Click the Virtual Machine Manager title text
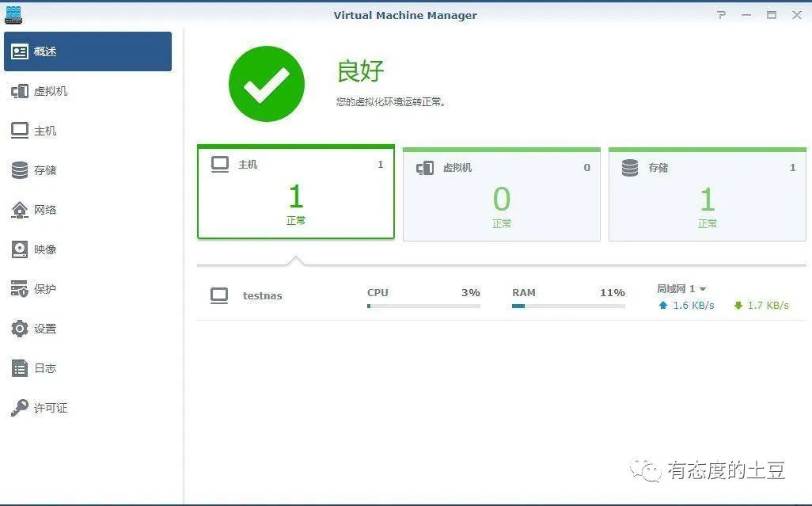Viewport: 812px width, 506px height. coord(405,15)
